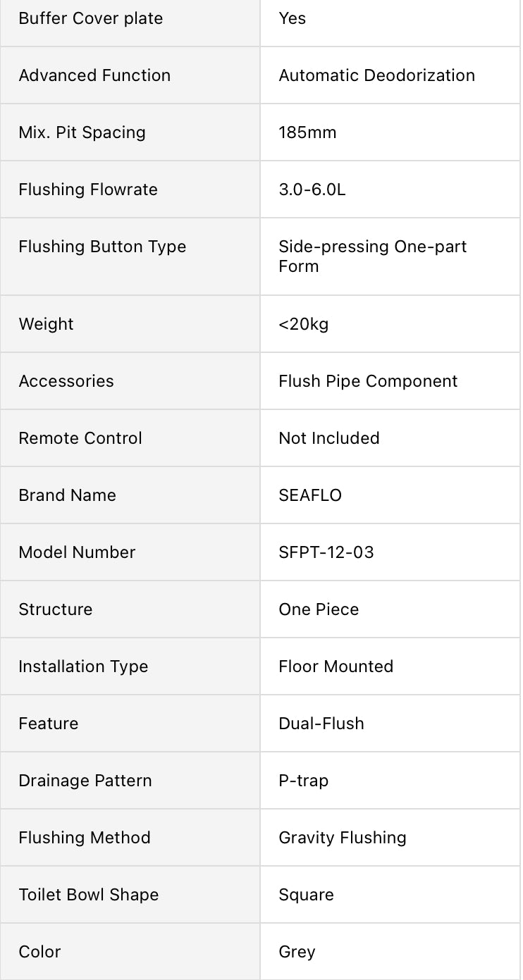The height and width of the screenshot is (980, 523).
Task: Click the Mix. Pit Spacing label
Action: point(82,132)
